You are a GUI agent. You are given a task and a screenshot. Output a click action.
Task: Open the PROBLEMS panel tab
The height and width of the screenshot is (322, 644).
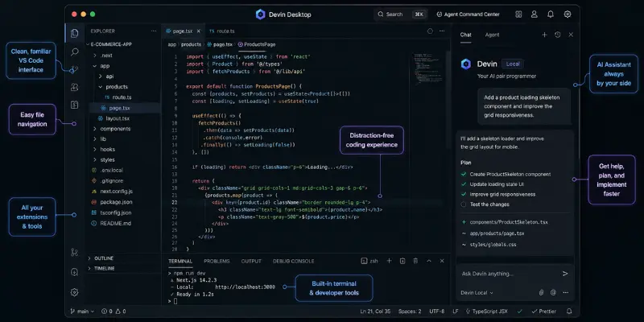(217, 261)
